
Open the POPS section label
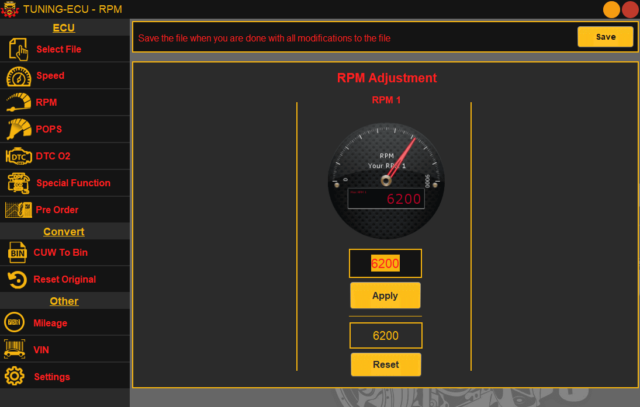pyautogui.click(x=49, y=129)
